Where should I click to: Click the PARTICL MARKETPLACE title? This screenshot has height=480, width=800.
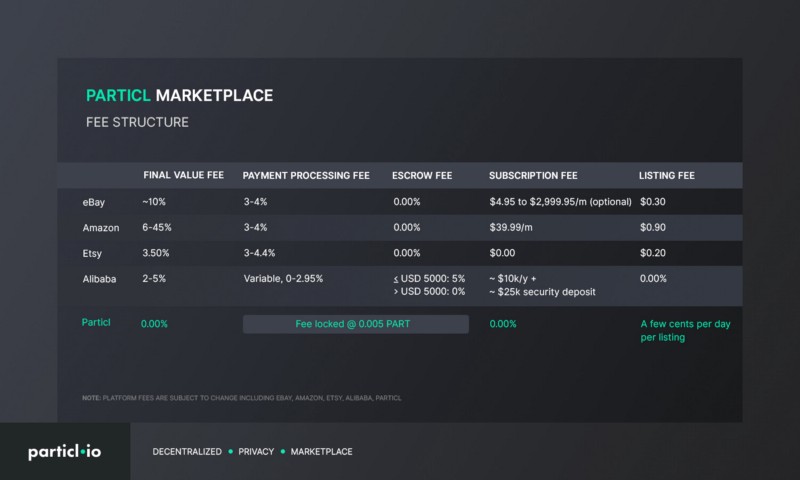point(180,95)
